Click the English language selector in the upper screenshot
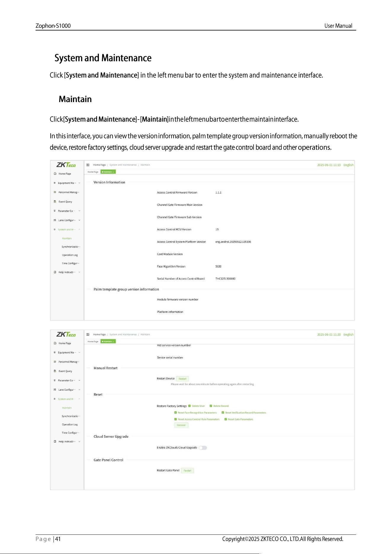Image resolution: width=392 pixels, height=554 pixels. click(348, 165)
